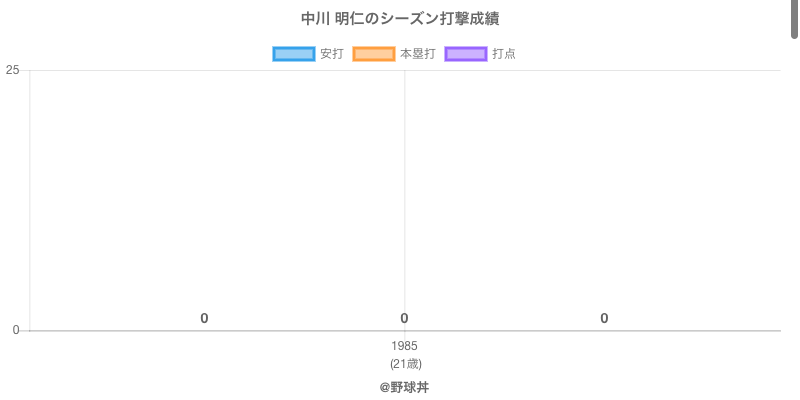Click the (21歳) age label
800x400 pixels.
tap(405, 363)
